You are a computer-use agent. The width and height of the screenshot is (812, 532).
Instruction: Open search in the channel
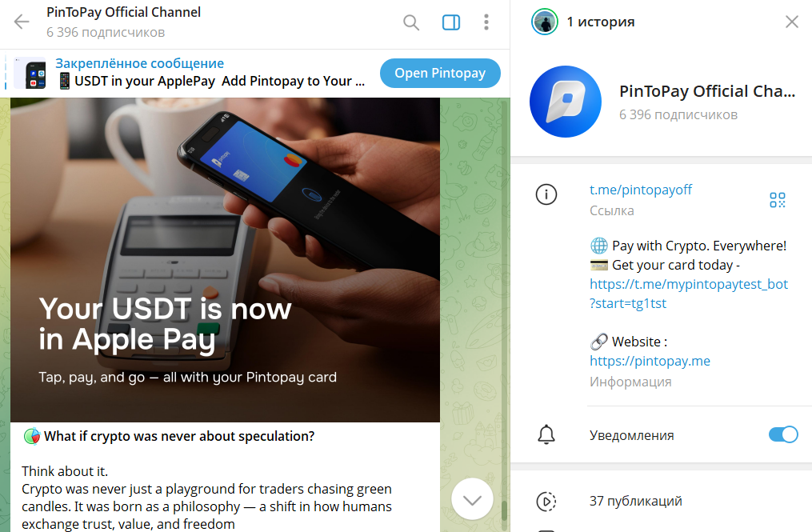click(x=411, y=22)
